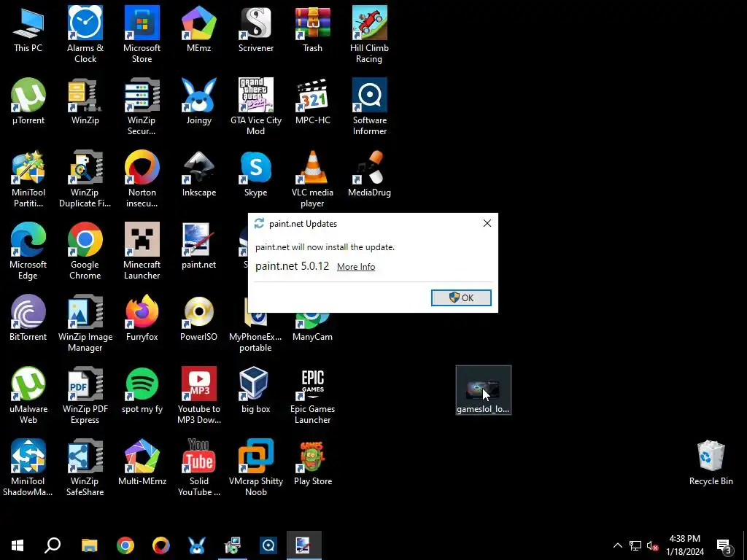This screenshot has width=747, height=560.
Task: Select the Recycle Bin icon
Action: click(711, 463)
